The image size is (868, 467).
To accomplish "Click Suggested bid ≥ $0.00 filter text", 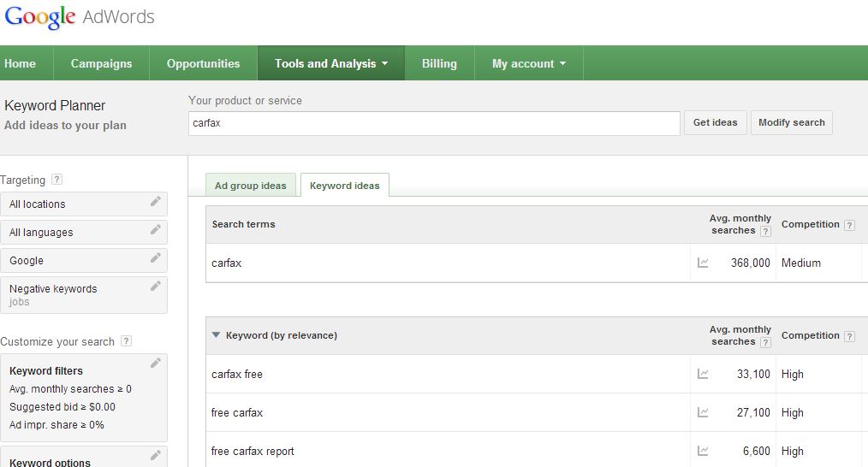I will pyautogui.click(x=62, y=406).
